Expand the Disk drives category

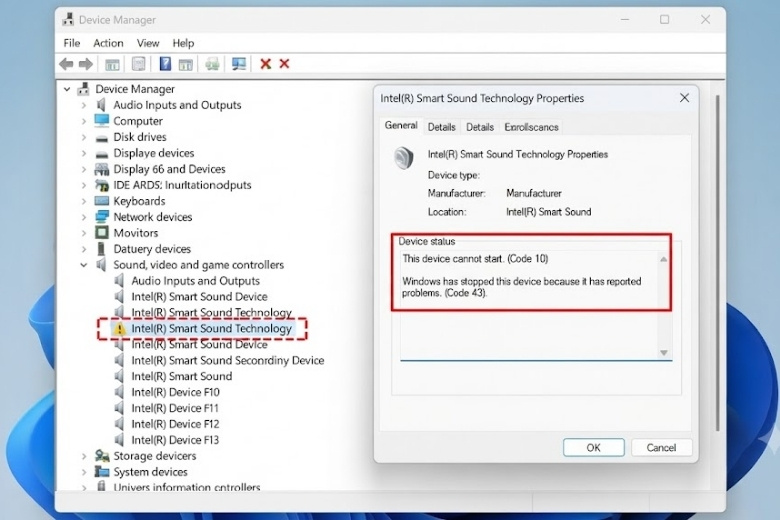click(84, 137)
